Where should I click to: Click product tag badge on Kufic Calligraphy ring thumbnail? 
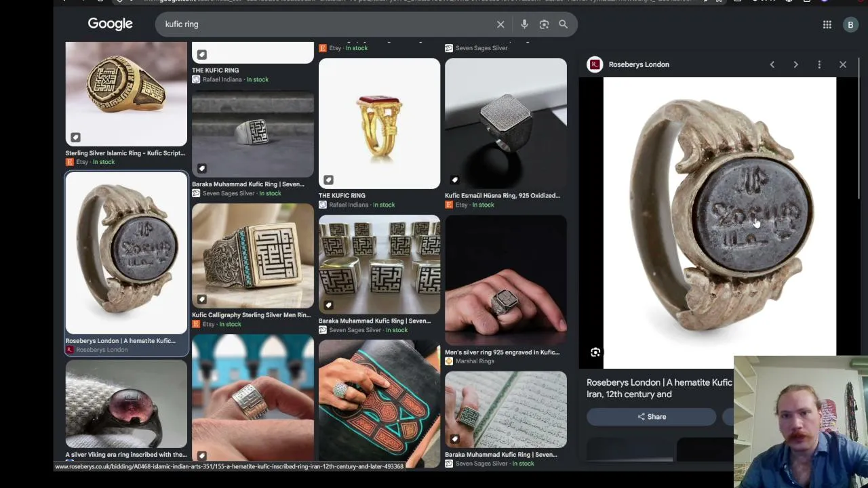[201, 299]
